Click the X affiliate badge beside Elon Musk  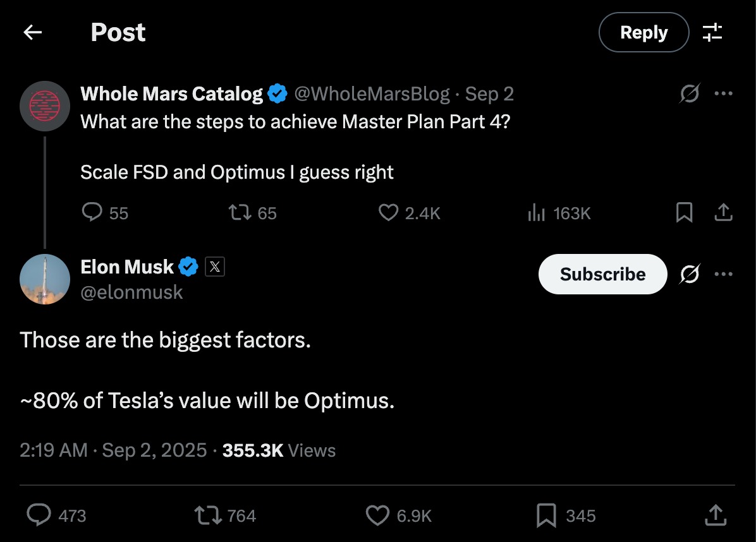[215, 266]
